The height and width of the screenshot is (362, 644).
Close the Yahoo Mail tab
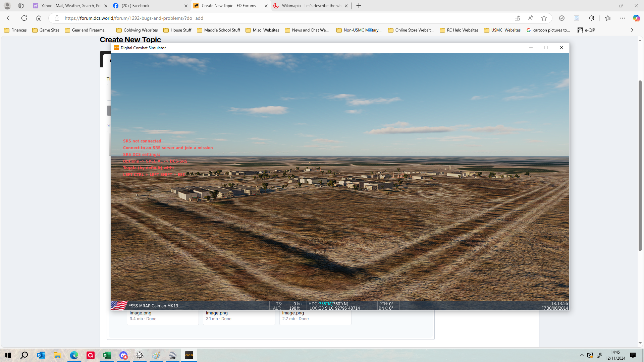(x=106, y=6)
